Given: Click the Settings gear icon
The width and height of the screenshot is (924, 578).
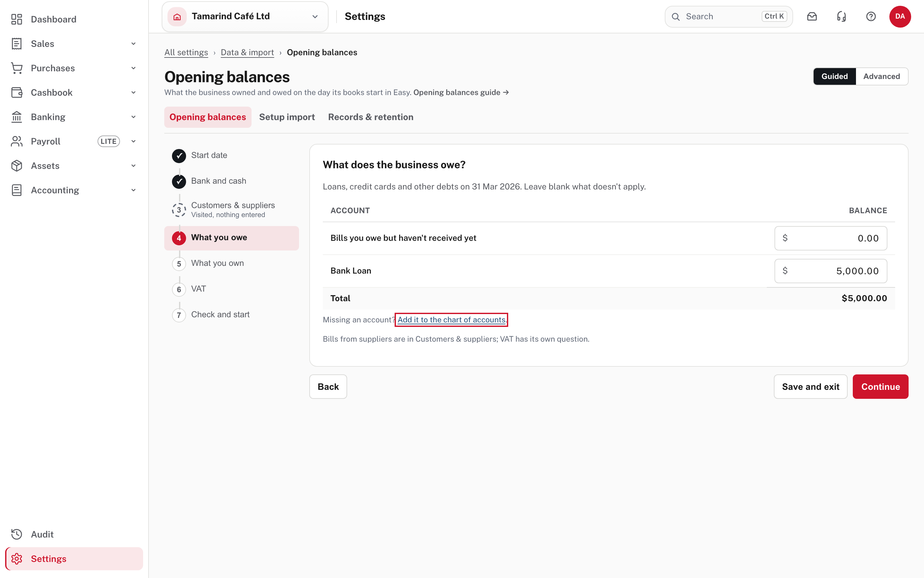Looking at the screenshot, I should click(16, 559).
